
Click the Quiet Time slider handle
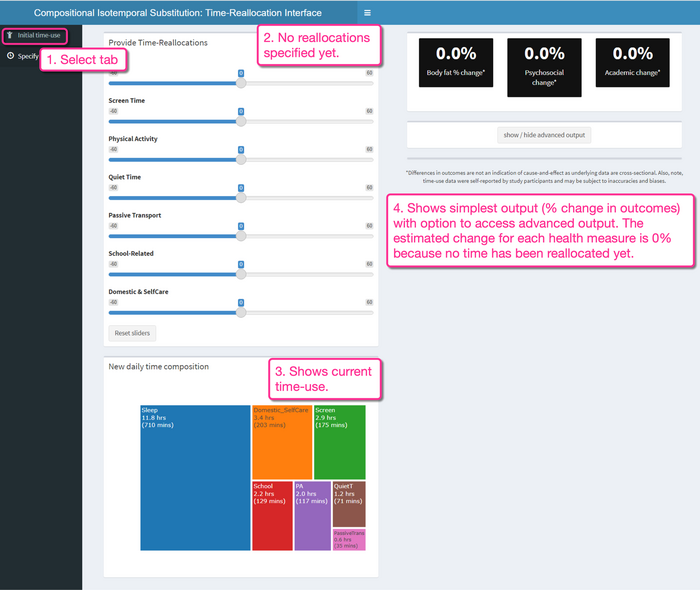pos(241,197)
